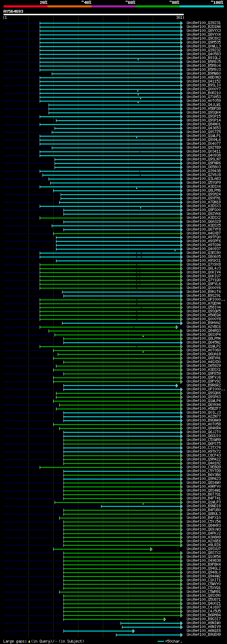Click the purple ~60% identity color band
The image size is (227, 644).
pyautogui.click(x=113, y=6)
